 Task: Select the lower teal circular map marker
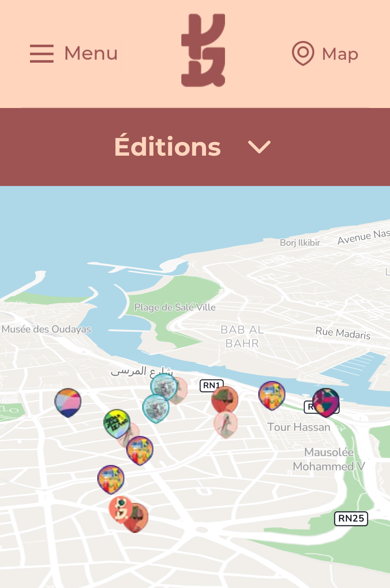[156, 408]
